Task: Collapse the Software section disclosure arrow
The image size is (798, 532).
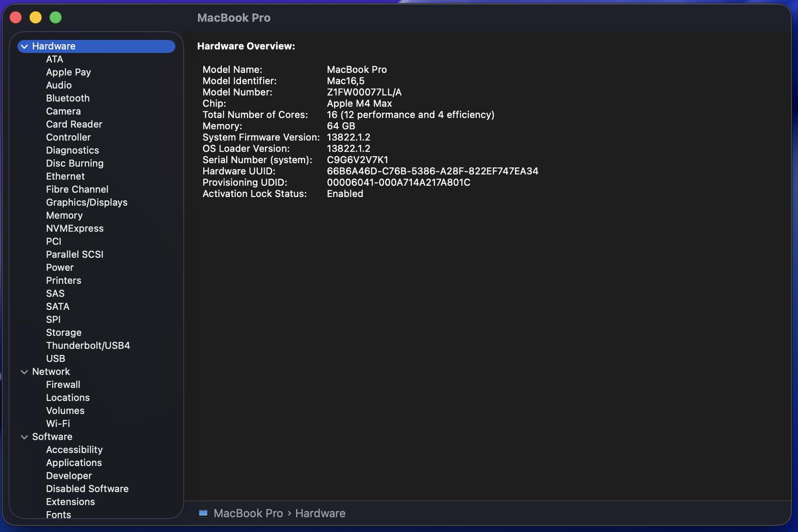Action: [x=24, y=437]
